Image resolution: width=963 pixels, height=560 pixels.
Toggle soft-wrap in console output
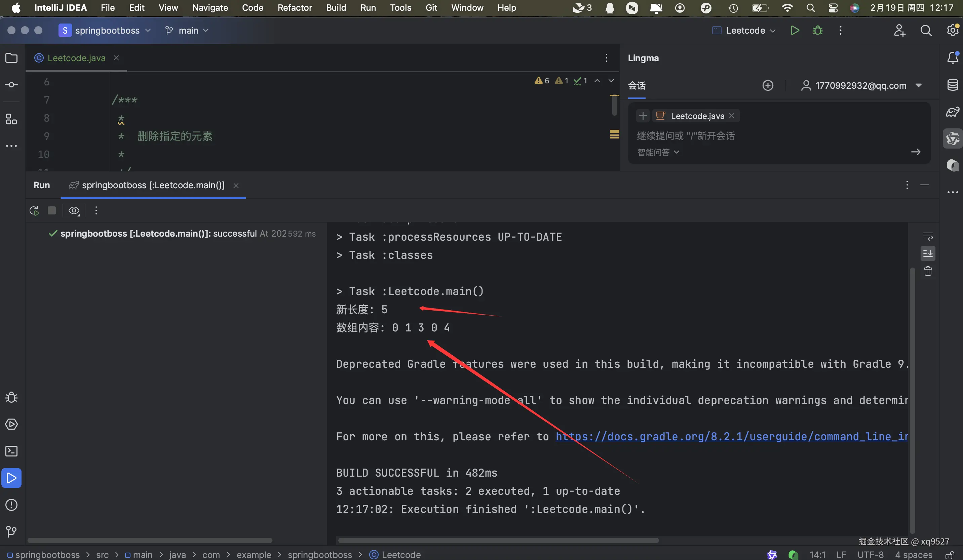pyautogui.click(x=928, y=236)
